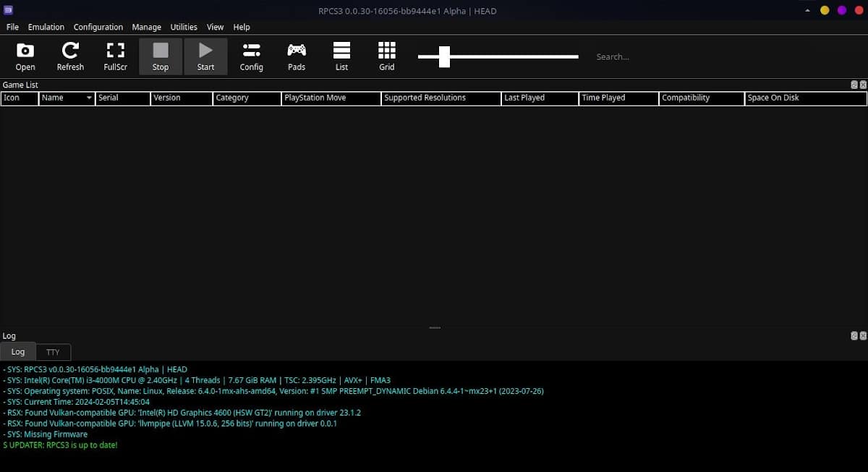Click the Utilities menu entry

click(x=183, y=27)
